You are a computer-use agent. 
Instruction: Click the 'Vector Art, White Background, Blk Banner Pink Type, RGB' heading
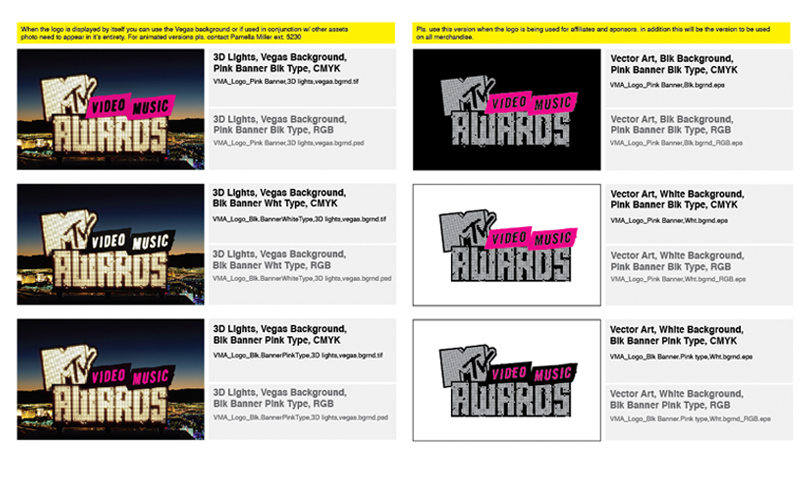[x=677, y=399]
